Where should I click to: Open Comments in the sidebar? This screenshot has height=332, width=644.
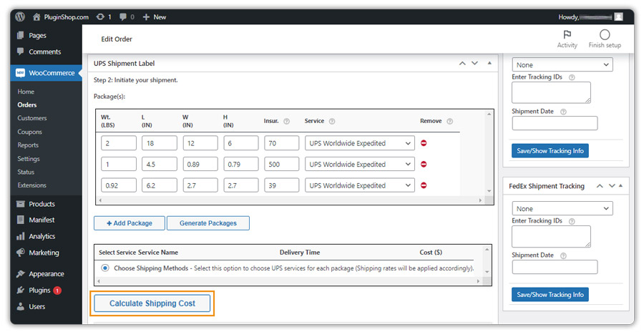point(46,52)
